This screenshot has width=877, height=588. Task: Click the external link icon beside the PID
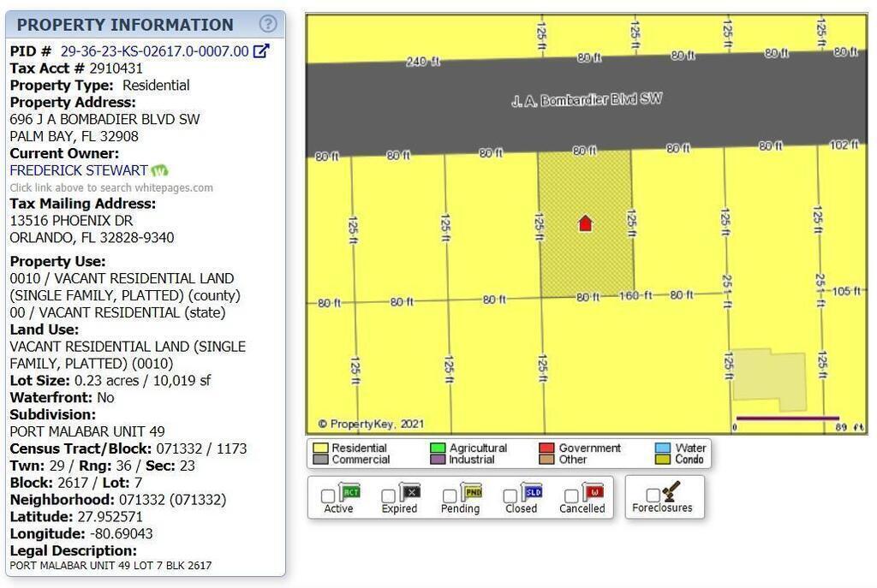pos(261,50)
